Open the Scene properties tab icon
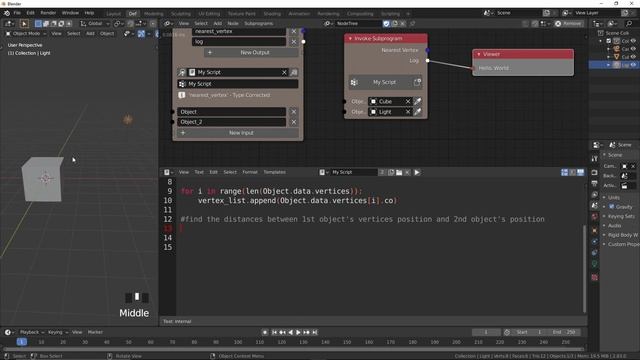This screenshot has width=640, height=360. (x=594, y=205)
